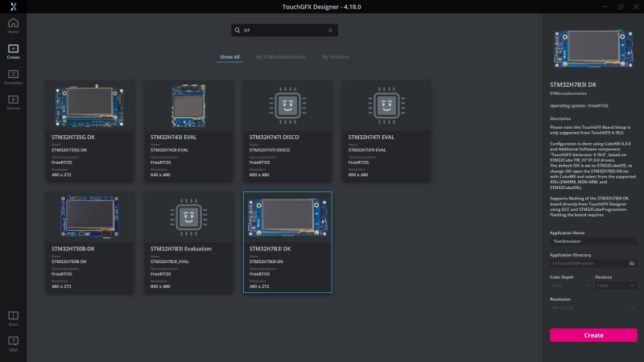Switch to By Partners tab
The width and height of the screenshot is (644, 362).
pos(336,57)
